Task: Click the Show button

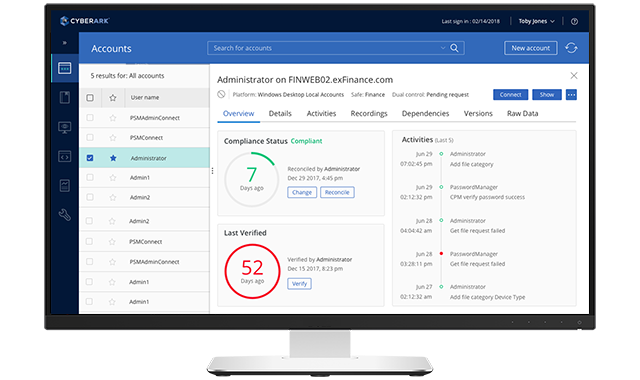Action: pyautogui.click(x=547, y=95)
